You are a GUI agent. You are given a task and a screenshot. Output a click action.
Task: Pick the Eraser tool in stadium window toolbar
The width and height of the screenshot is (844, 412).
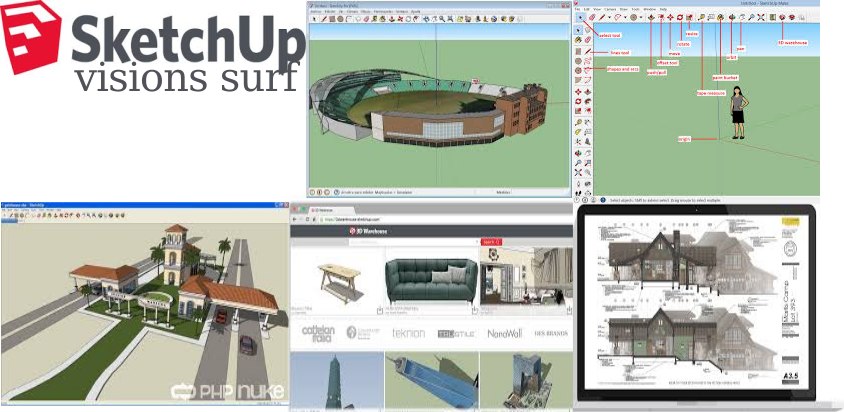pos(366,19)
